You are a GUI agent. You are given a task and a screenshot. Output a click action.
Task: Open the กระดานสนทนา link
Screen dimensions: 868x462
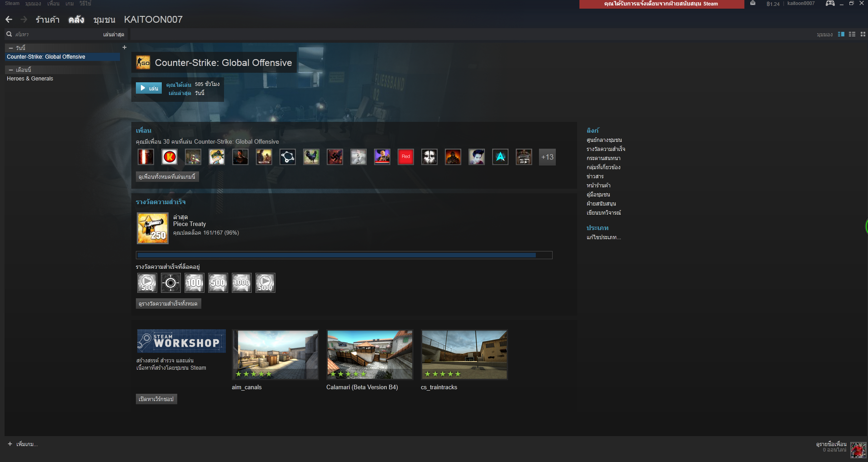604,158
